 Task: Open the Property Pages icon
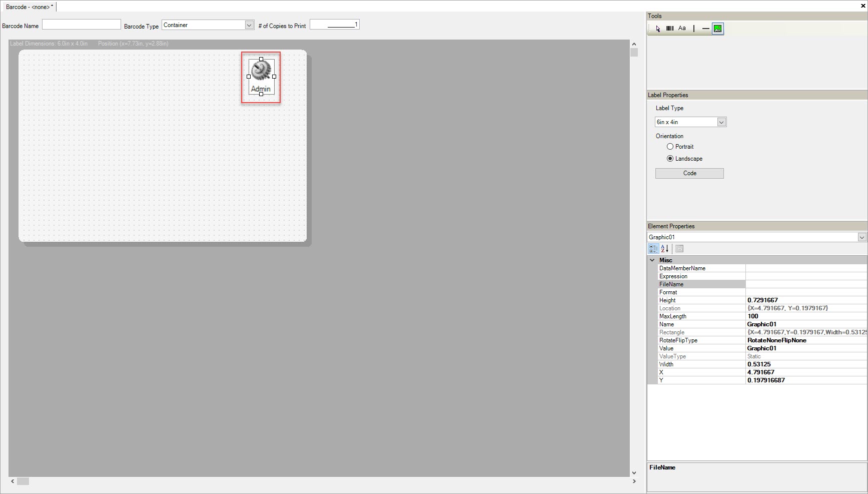(679, 248)
